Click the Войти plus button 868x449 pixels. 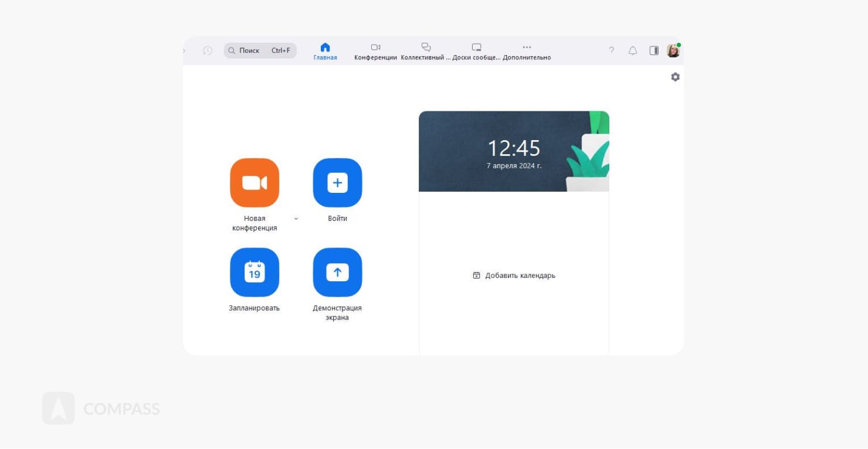[x=337, y=183]
